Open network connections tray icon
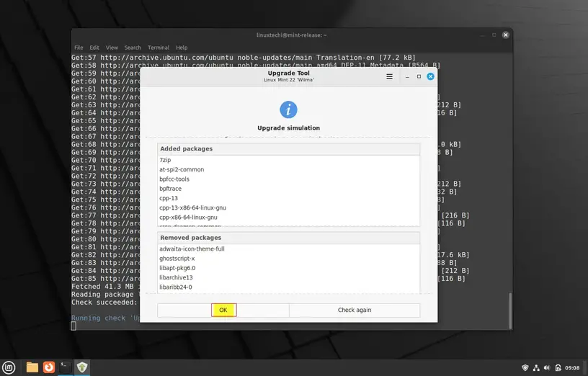Viewport: 588px width, 376px height. 536,368
